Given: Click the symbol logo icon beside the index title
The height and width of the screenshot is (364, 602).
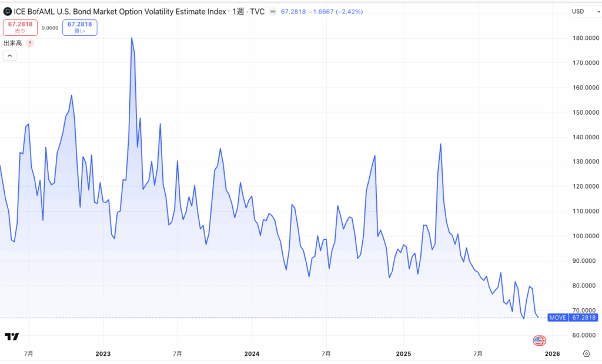Looking at the screenshot, I should (x=7, y=11).
